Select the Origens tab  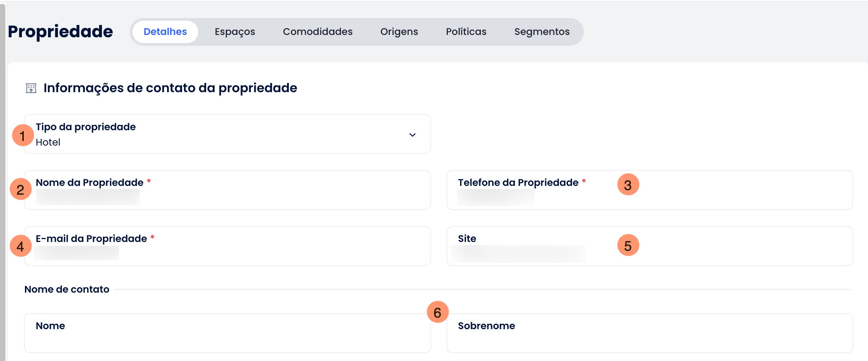399,32
